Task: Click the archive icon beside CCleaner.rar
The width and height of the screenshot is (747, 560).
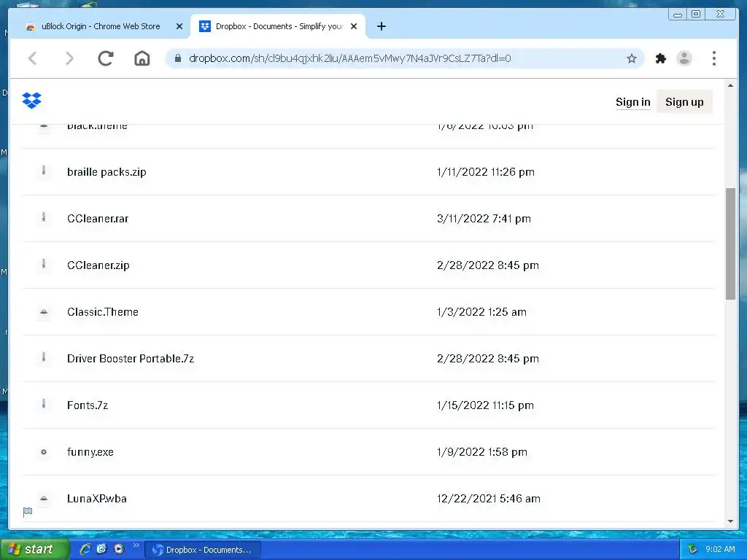Action: (44, 217)
